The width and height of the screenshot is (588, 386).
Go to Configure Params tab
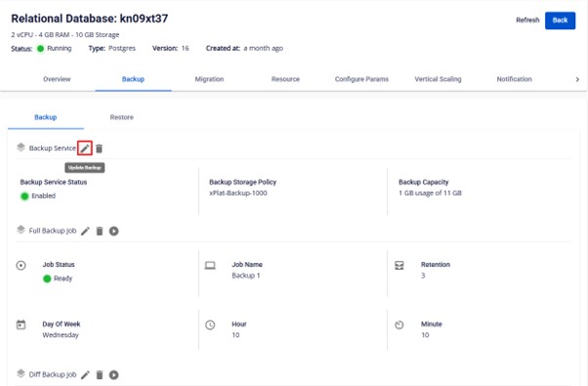(361, 79)
